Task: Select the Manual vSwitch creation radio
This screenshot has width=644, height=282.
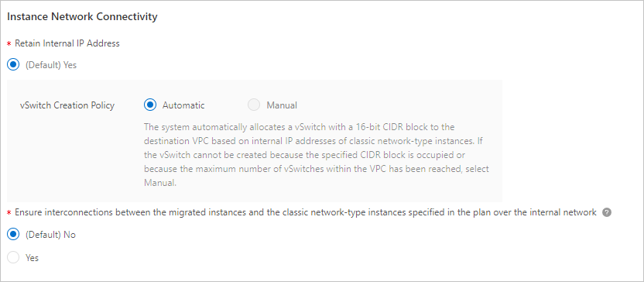Action: click(254, 105)
